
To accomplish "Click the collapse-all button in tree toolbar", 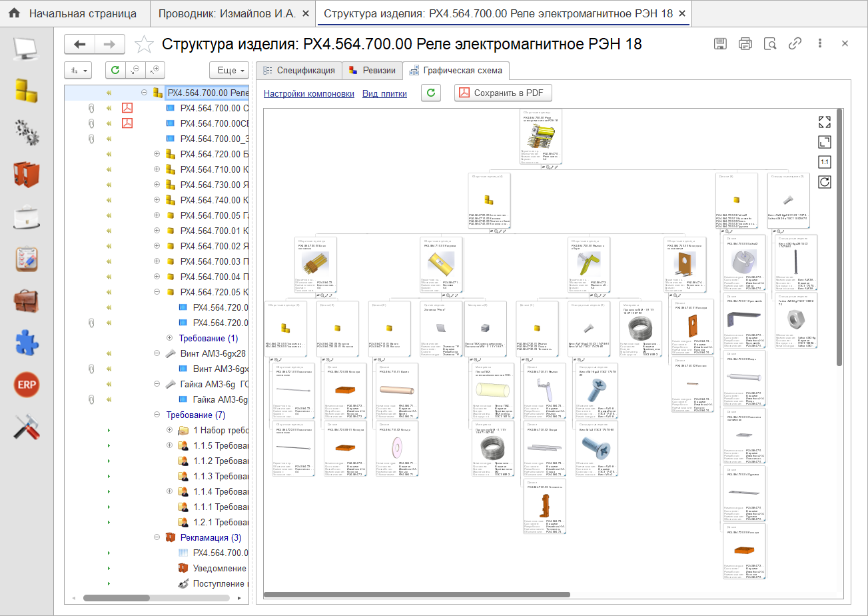I will [135, 70].
